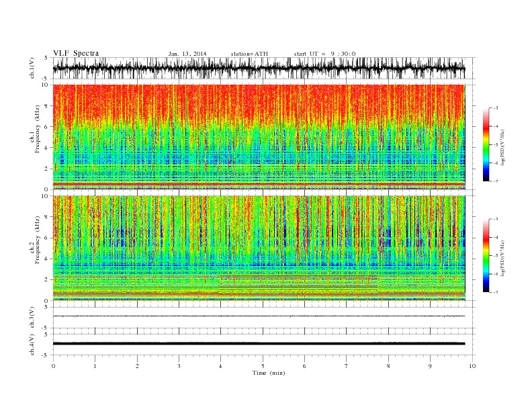
Task: Click inside the ch.1 spectrogram panel
Action: click(x=259, y=137)
